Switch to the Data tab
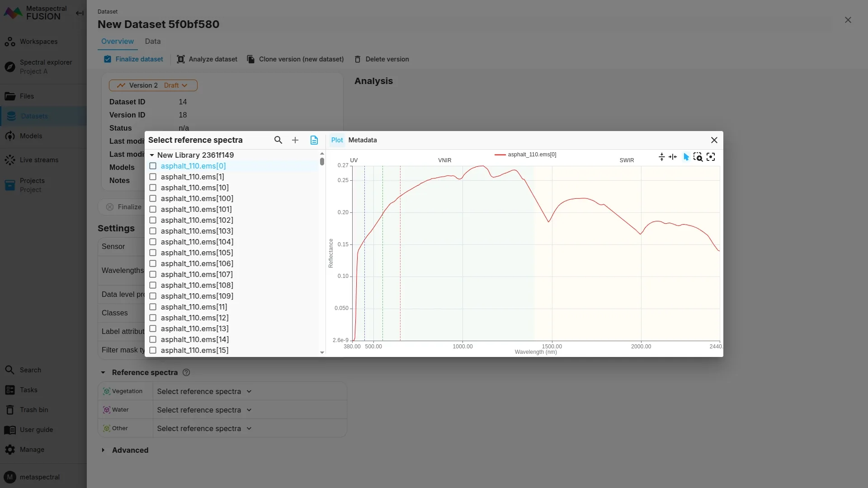 152,41
